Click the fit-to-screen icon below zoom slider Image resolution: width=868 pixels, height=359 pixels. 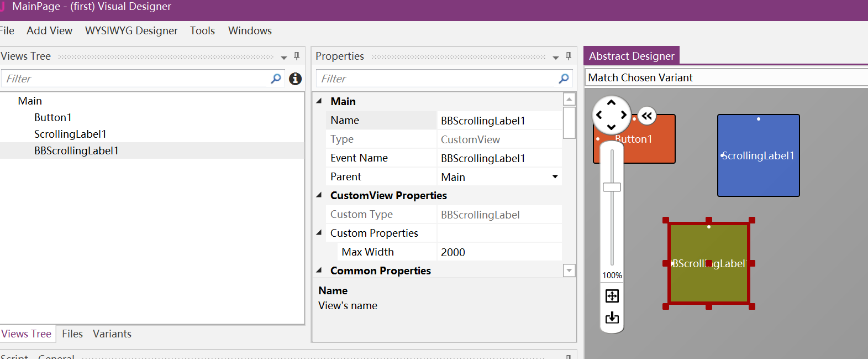coord(612,296)
